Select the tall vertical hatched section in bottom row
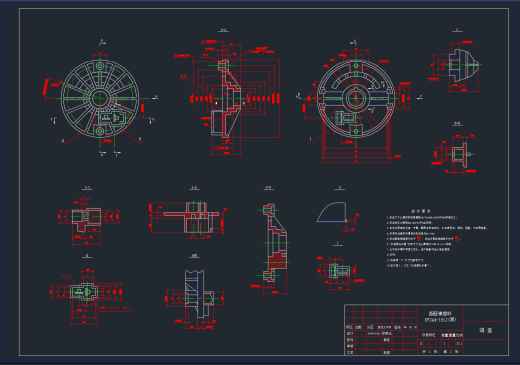This screenshot has width=520, height=365. (274, 243)
